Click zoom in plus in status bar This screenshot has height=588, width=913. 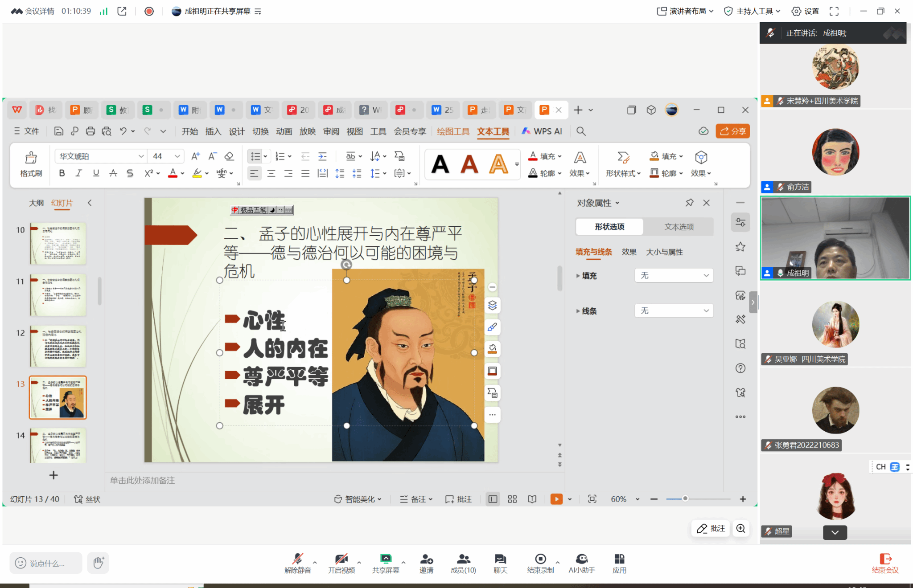point(743,499)
